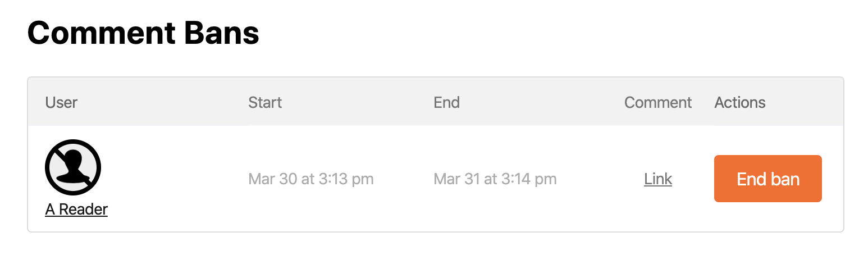Viewport: 868px width, 273px height.
Task: Open the A Reader profile link
Action: click(76, 210)
